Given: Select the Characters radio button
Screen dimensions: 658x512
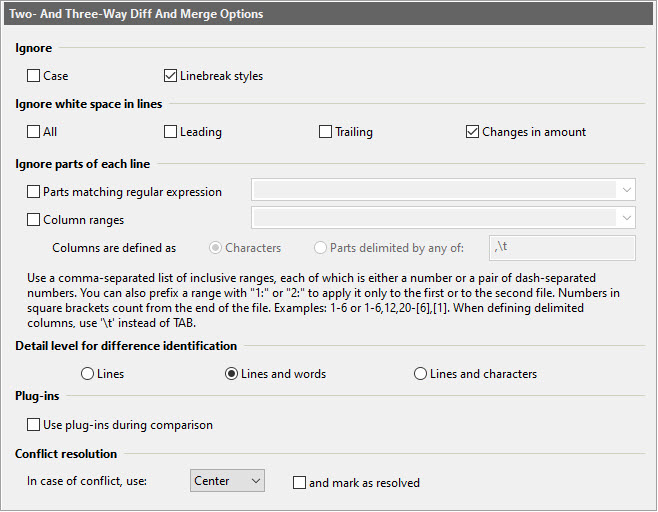Looking at the screenshot, I should click(215, 248).
